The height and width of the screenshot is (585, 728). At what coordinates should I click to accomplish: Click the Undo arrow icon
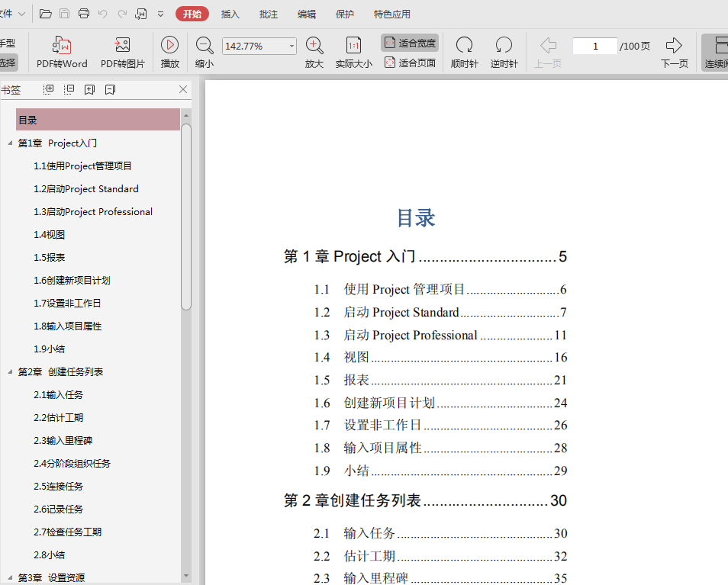click(102, 14)
